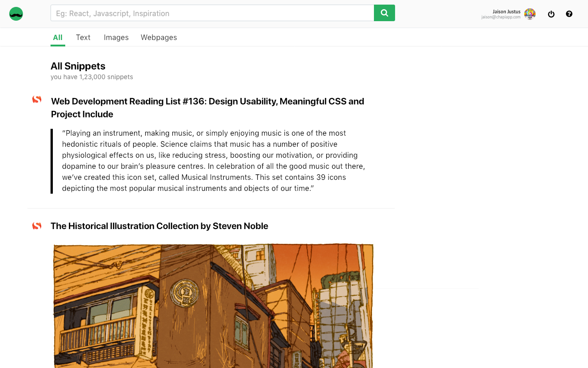
Task: Click the green search magnifier button
Action: point(384,13)
